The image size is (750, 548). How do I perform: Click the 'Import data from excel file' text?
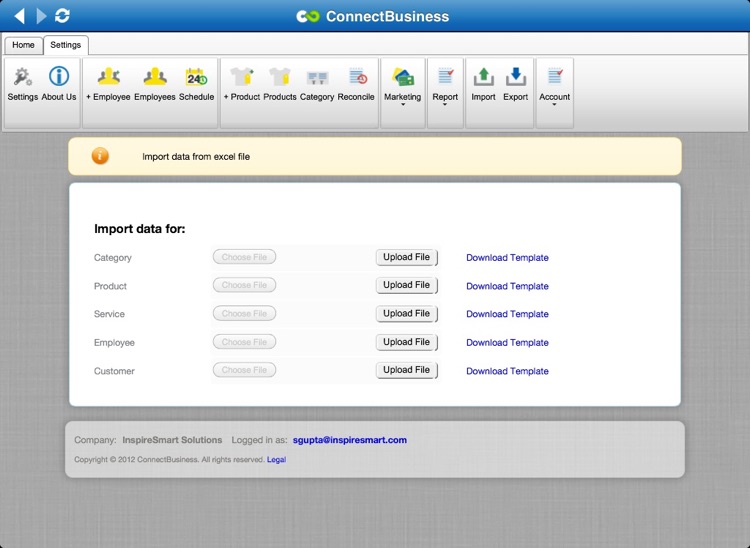point(196,156)
